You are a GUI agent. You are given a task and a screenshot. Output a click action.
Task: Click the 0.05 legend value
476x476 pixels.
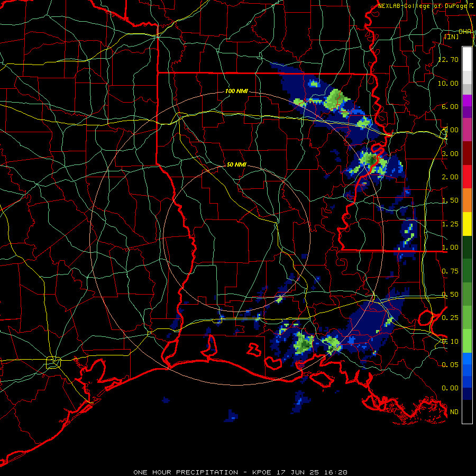[x=450, y=364]
